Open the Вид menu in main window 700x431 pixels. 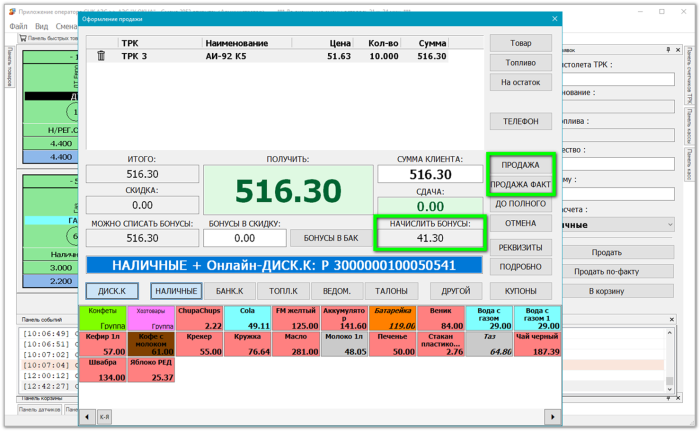42,26
